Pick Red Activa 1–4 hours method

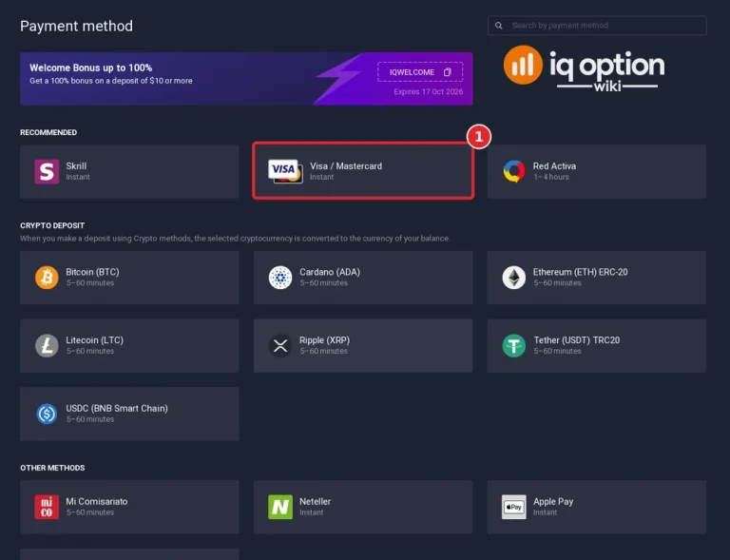[597, 171]
